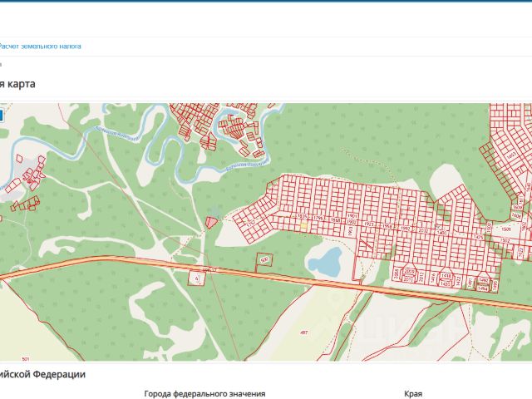Select the yellow highlighted parcel in the grid
Image resolution: width=532 pixels, height=399 pixels.
pos(303,225)
